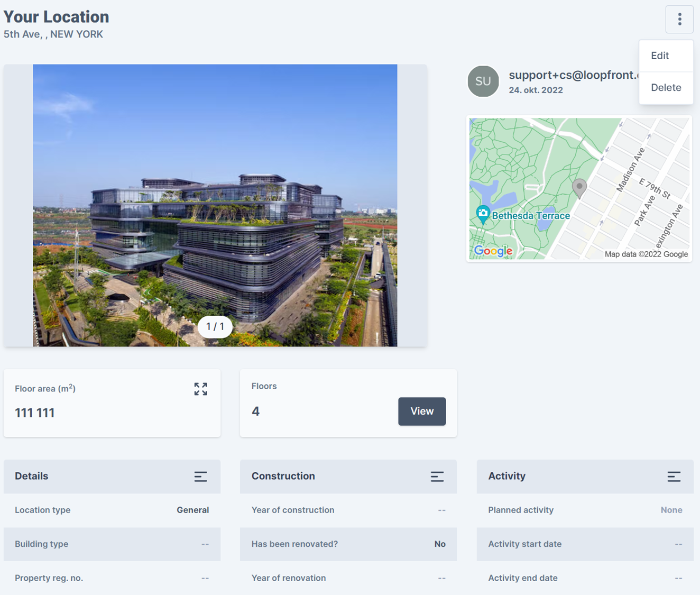Click the Year of renovation row

click(348, 578)
